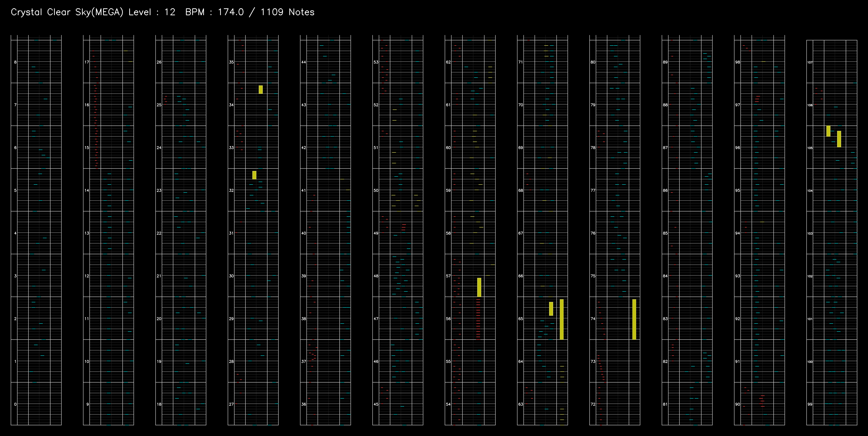The width and height of the screenshot is (868, 436).
Task: Select the long yellow hold note in measure 74
Action: click(634, 319)
